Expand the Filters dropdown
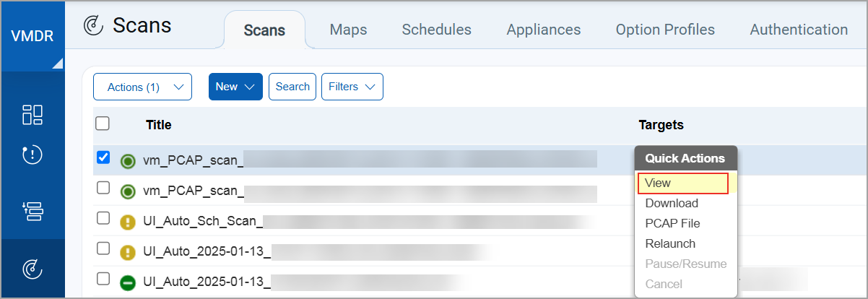The image size is (868, 299). 352,87
